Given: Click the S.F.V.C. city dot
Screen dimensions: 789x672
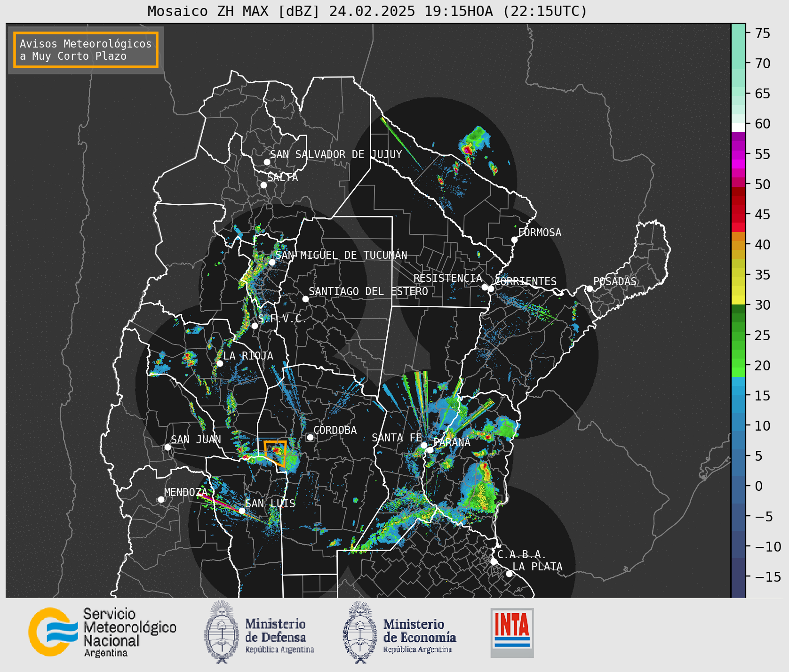Looking at the screenshot, I should click(x=255, y=326).
